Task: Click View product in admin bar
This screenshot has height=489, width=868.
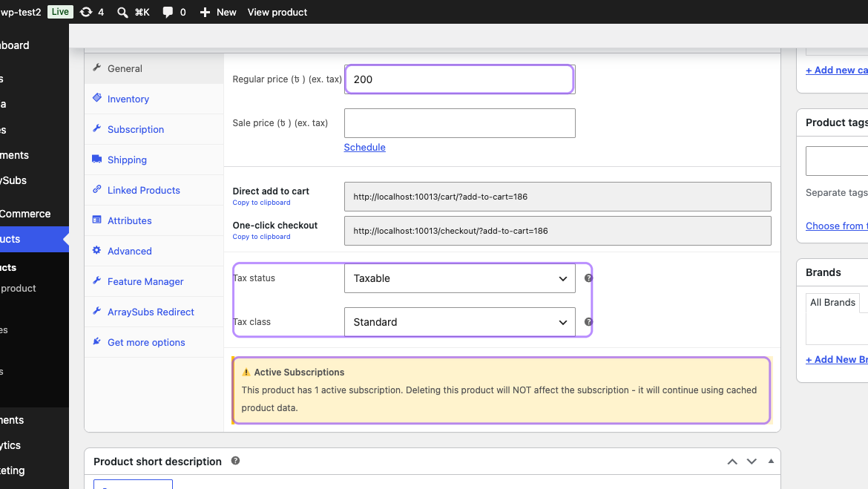Action: coord(277,12)
